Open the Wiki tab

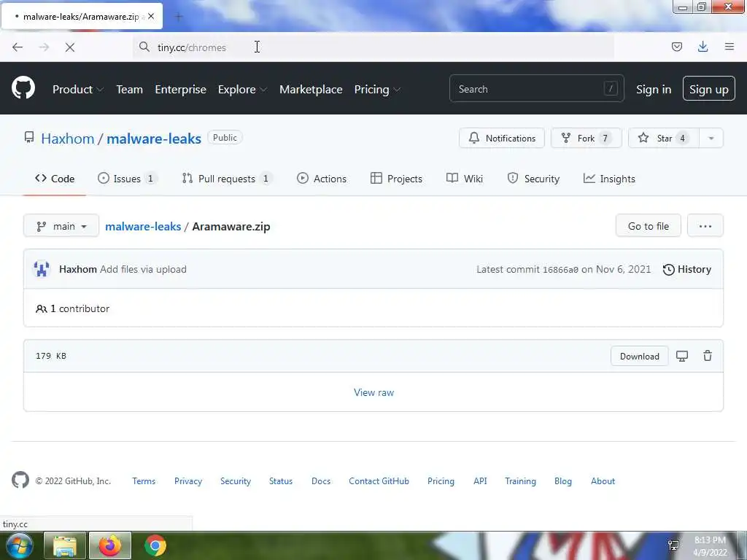pos(465,179)
